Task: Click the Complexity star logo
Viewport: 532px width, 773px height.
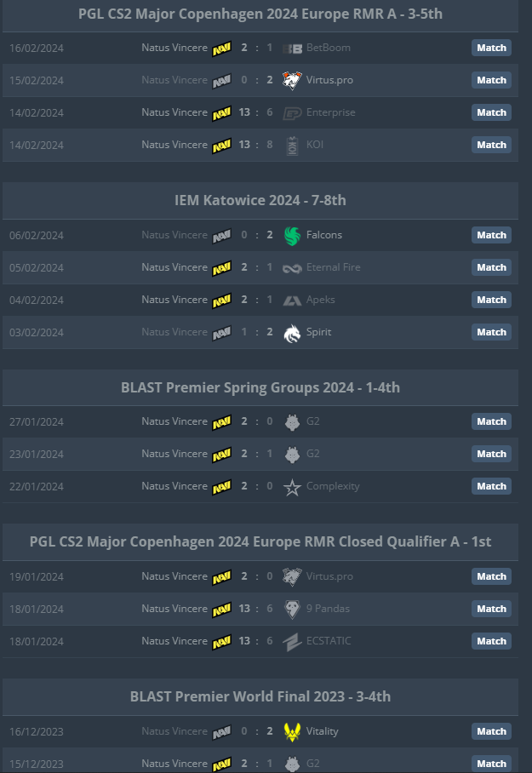Action: (292, 487)
